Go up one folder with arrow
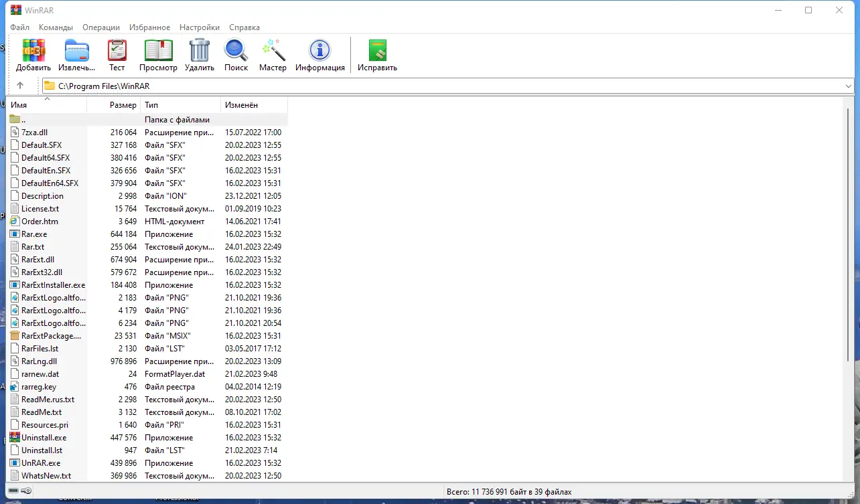This screenshot has height=504, width=860. [20, 86]
